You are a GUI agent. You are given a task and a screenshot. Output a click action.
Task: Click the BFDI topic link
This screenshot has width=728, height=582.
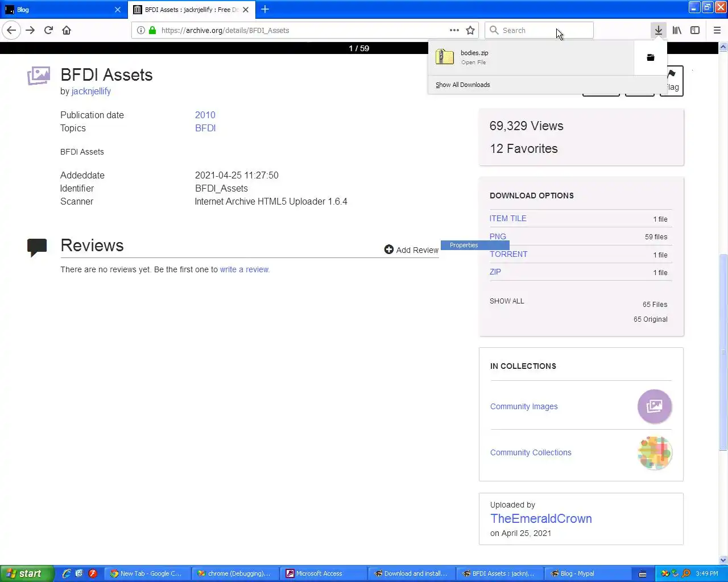tap(205, 128)
